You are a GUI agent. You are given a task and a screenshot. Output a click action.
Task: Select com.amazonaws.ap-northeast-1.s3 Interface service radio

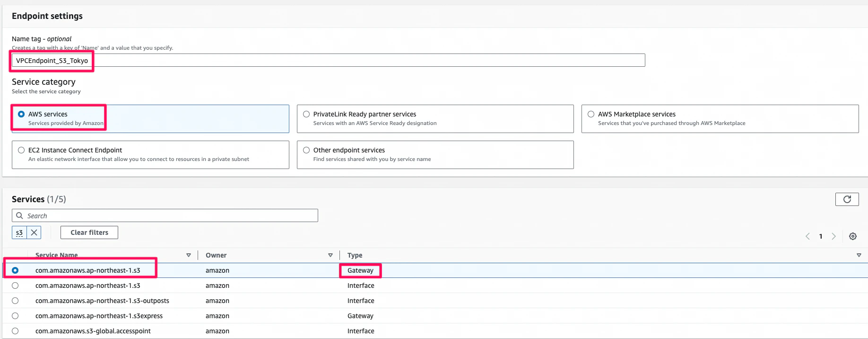pyautogui.click(x=15, y=285)
